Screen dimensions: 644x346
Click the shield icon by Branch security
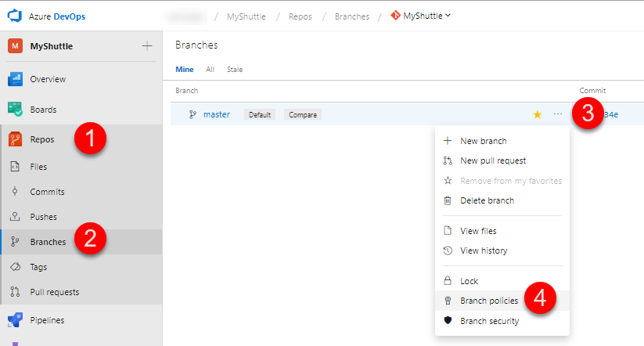(x=448, y=320)
